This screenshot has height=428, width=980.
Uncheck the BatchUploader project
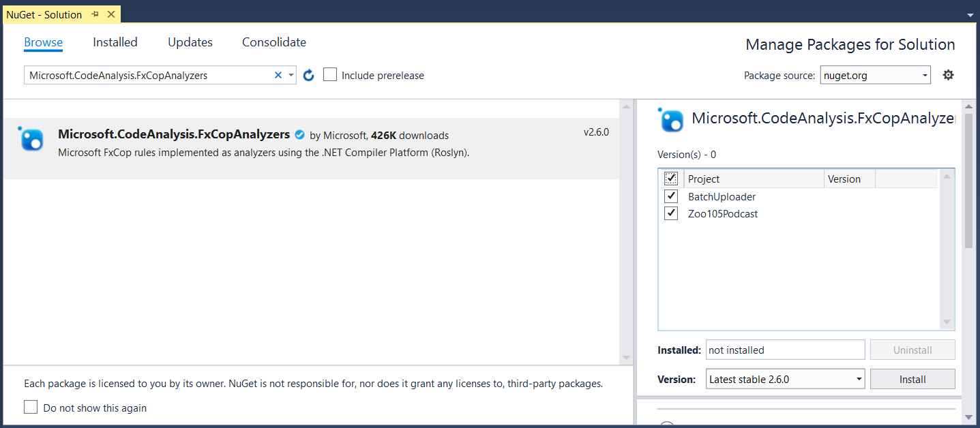(670, 196)
